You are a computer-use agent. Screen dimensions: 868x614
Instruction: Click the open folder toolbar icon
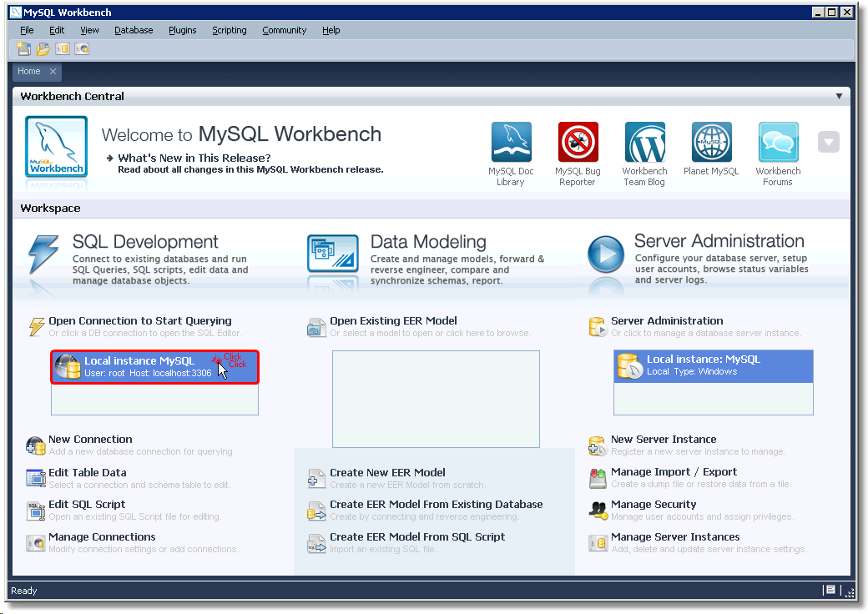tap(43, 49)
